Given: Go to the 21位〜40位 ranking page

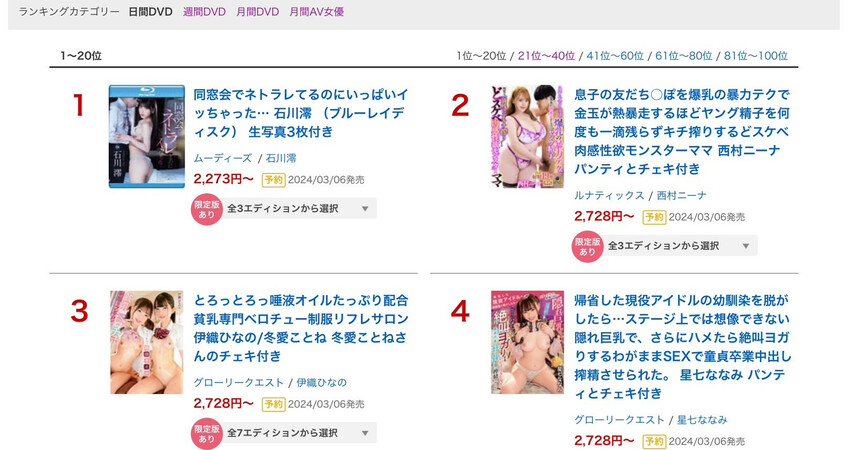Looking at the screenshot, I should (x=546, y=56).
